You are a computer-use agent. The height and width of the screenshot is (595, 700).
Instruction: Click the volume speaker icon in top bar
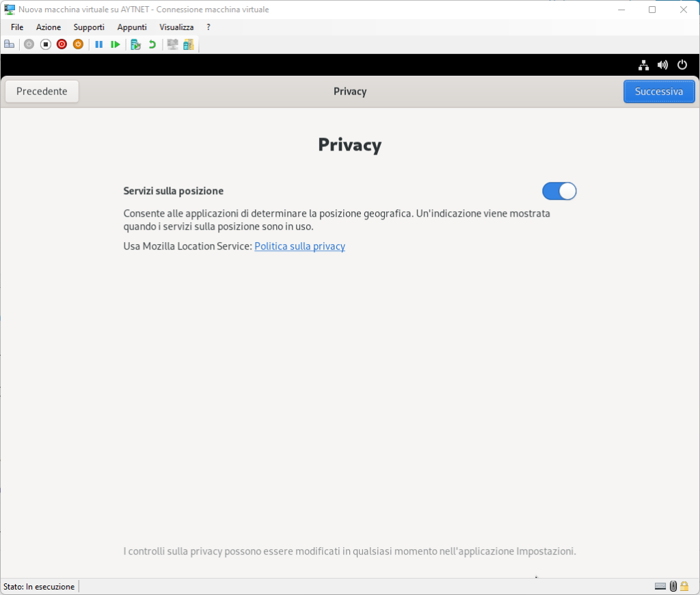pos(662,65)
